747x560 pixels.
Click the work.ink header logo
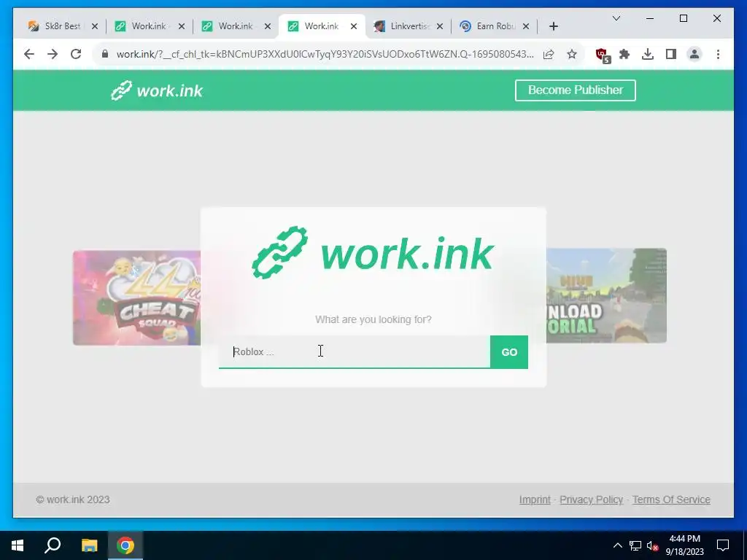point(157,90)
